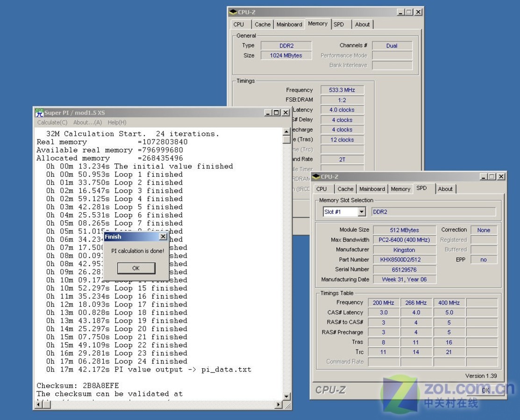Screen dimensions: 520x420
Task: Click the 'PI value output -> pi_data.txt' line
Action: pyautogui.click(x=149, y=370)
